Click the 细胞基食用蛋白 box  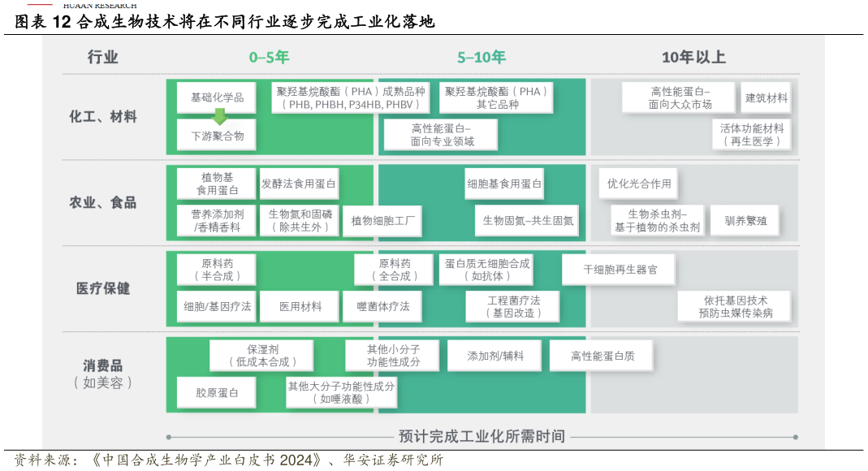click(x=504, y=184)
